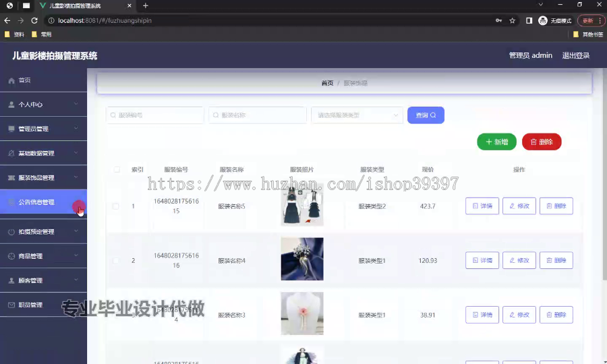Click browser forward arrow
The height and width of the screenshot is (364, 607).
(20, 20)
